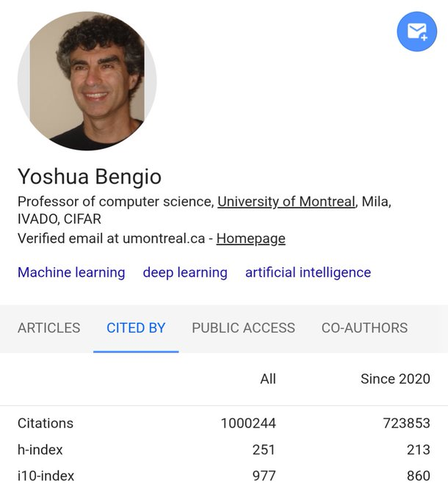Image resolution: width=448 pixels, height=499 pixels.
Task: Click the artificial intelligence interest link
Action: tap(308, 272)
